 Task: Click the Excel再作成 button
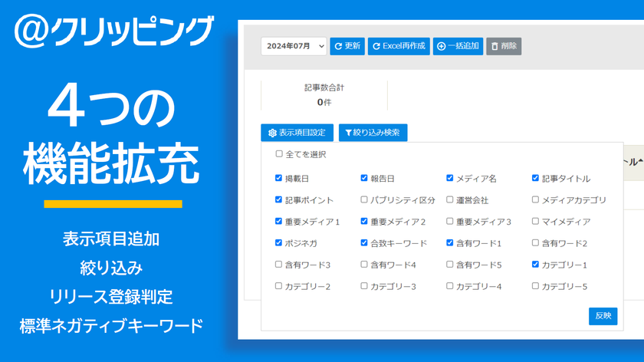[x=399, y=46]
